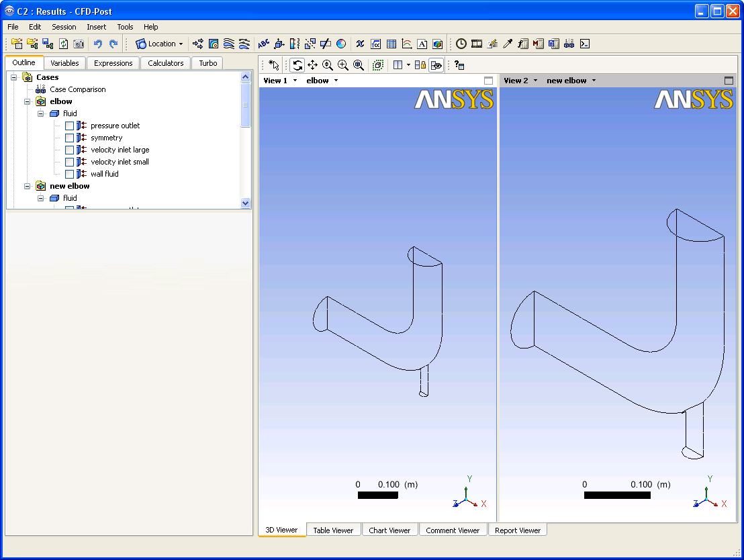
Task: Insert Text using the ABC icon
Action: (x=263, y=44)
